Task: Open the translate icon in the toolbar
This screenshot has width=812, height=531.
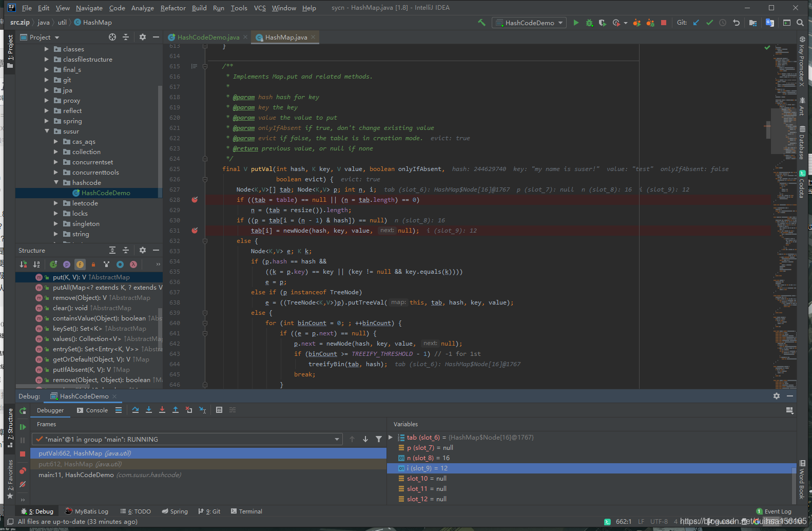Action: (x=769, y=23)
